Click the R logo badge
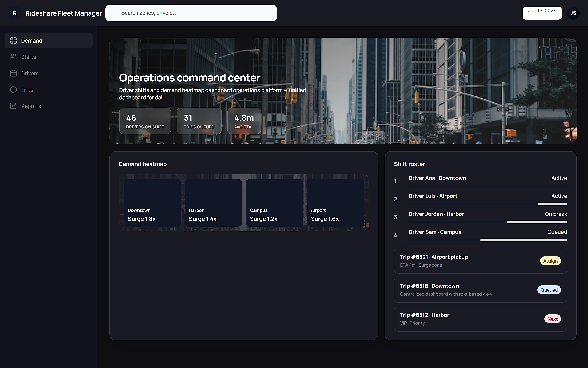 (14, 13)
